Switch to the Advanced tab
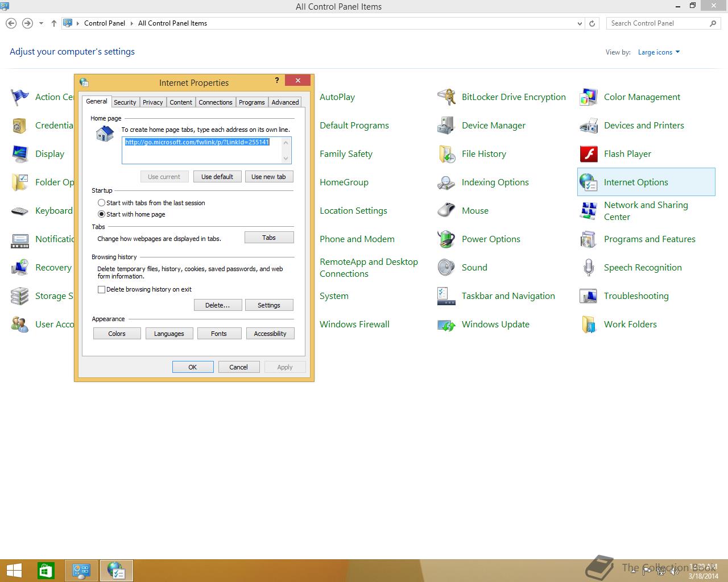 tap(285, 102)
